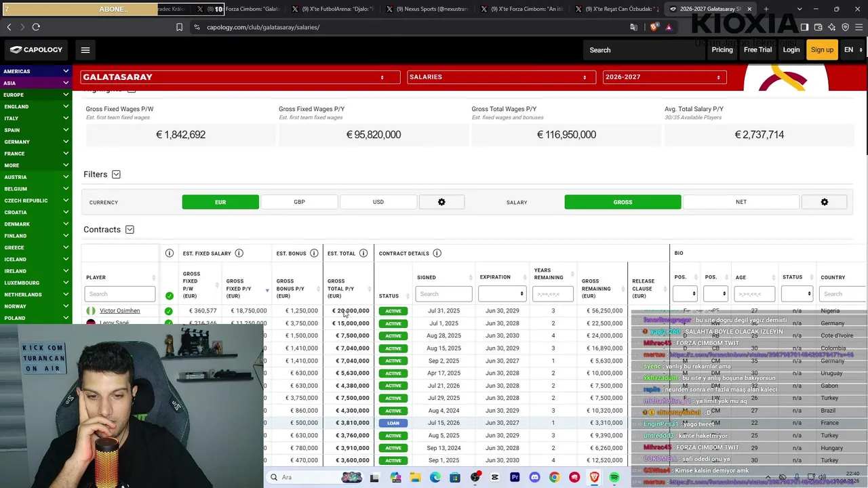Image resolution: width=868 pixels, height=488 pixels.
Task: Open the browser main menu icon
Action: click(859, 27)
